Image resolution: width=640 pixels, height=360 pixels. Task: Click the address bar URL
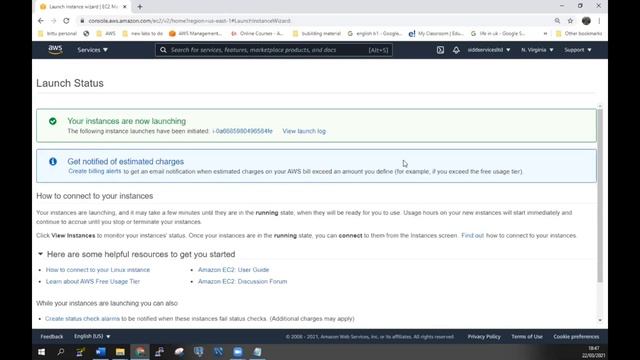tap(190, 21)
